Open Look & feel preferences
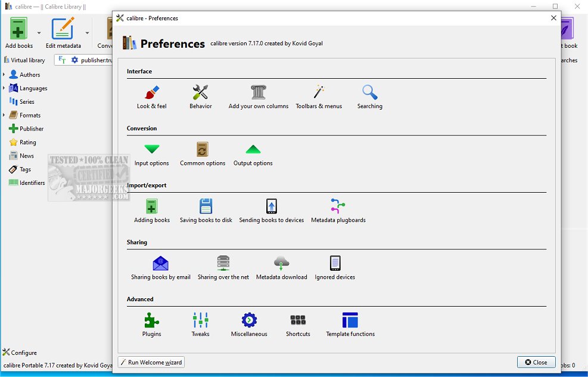 tap(151, 97)
